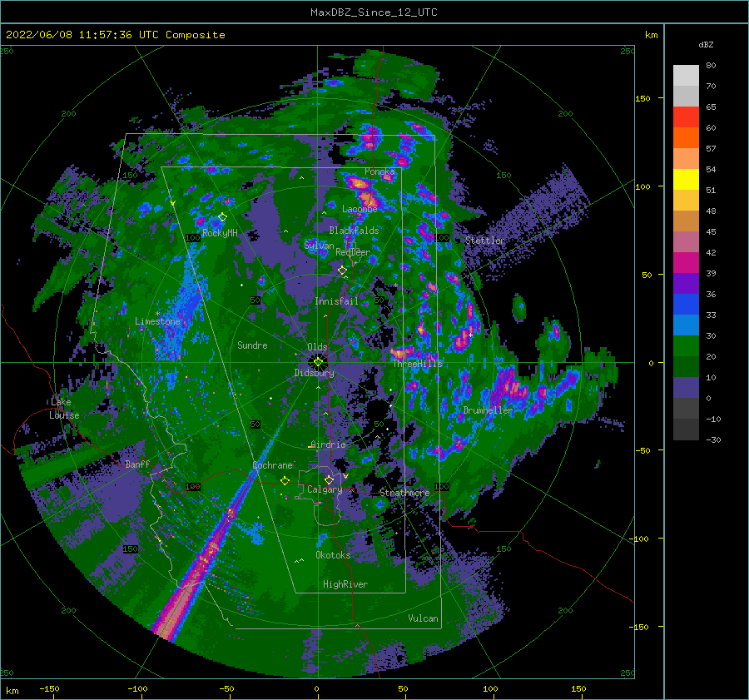Click the Ponoka town label
749x700 pixels.
pos(379,171)
